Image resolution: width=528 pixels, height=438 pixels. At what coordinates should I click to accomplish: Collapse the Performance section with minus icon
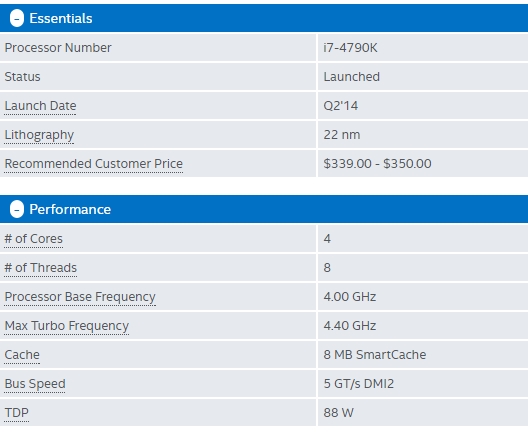click(17, 209)
